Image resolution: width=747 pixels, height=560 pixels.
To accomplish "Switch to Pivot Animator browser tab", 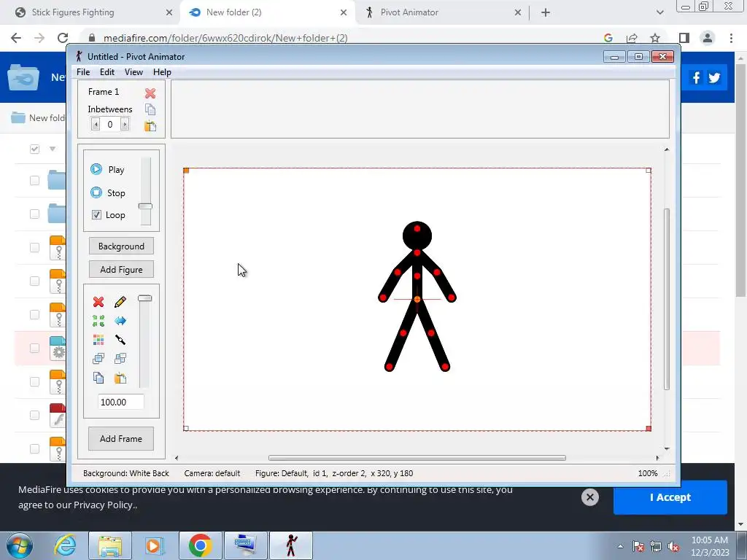I will click(x=443, y=12).
